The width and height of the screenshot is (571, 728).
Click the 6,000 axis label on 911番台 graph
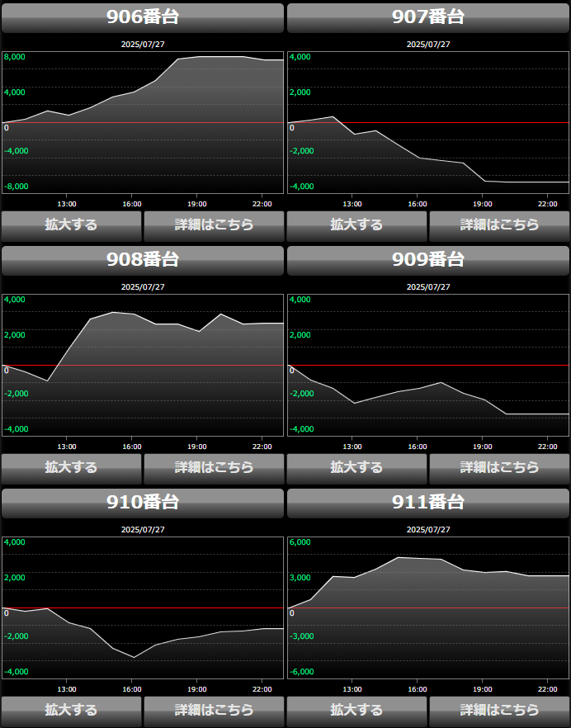pyautogui.click(x=300, y=542)
